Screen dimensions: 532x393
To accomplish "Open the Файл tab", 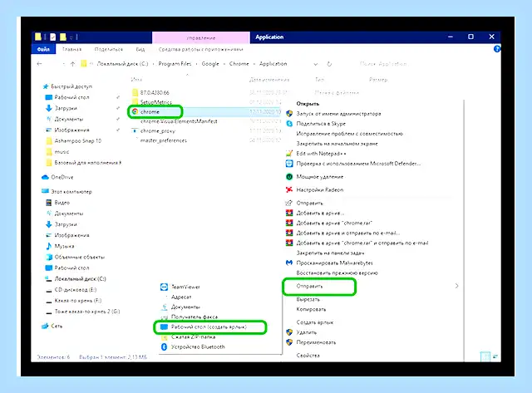I will point(43,49).
